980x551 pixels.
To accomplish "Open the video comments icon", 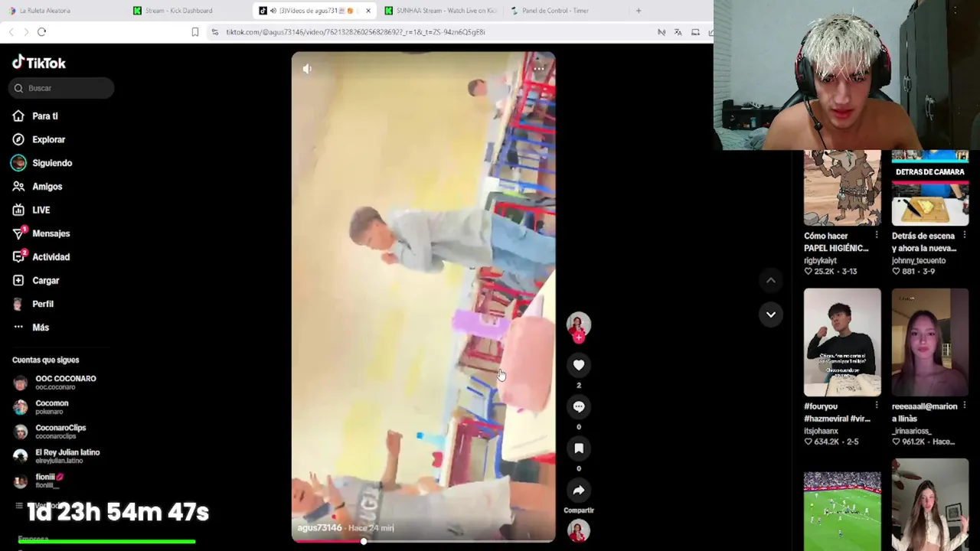I will point(579,407).
